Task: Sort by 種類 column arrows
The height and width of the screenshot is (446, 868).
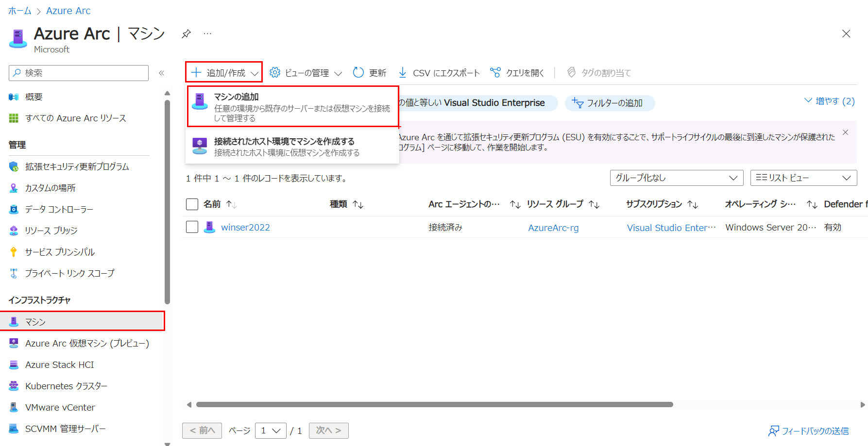Action: [x=358, y=205]
